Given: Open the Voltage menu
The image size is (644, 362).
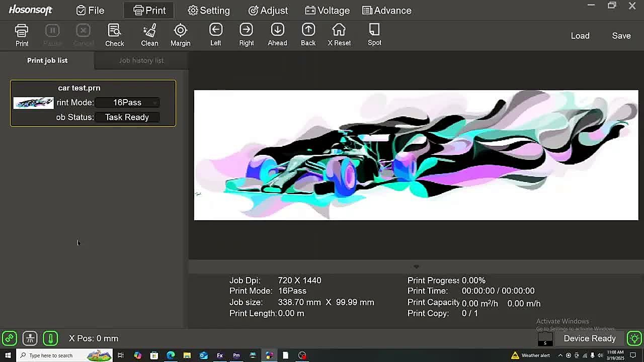Looking at the screenshot, I should pos(327,11).
